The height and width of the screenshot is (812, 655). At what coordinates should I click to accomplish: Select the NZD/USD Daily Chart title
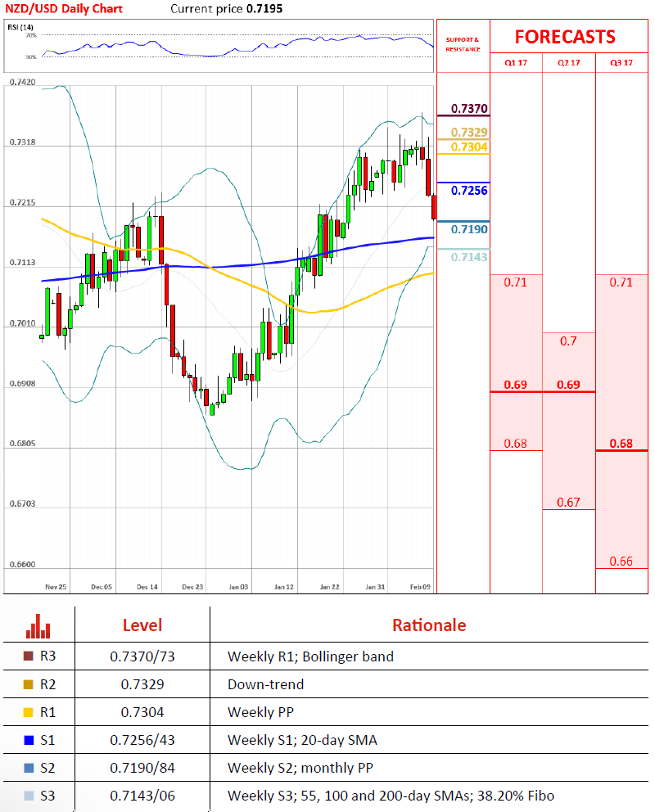pyautogui.click(x=64, y=9)
